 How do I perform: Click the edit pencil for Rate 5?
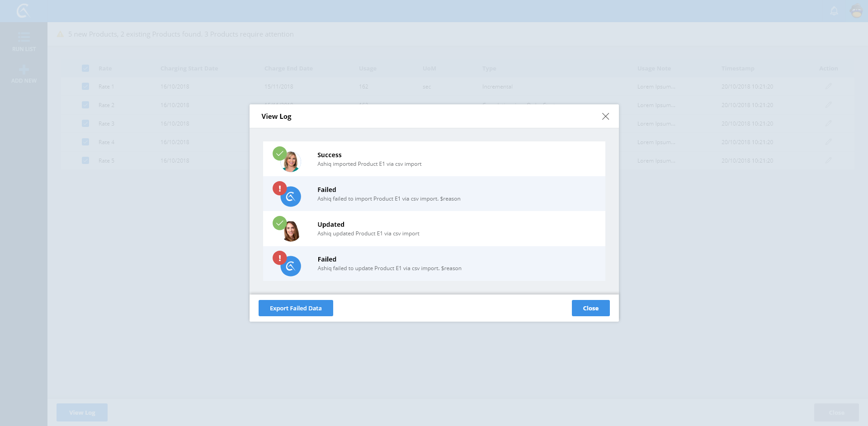[828, 160]
